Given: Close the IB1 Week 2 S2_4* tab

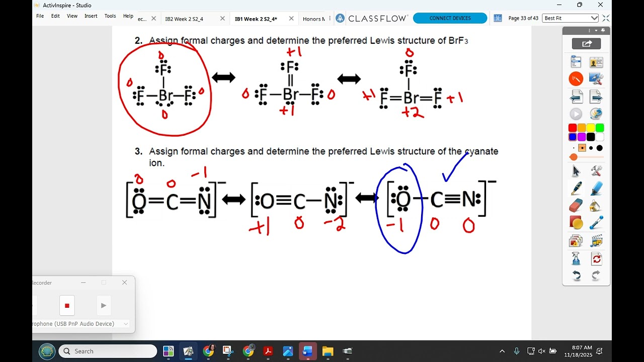Looking at the screenshot, I should [291, 19].
